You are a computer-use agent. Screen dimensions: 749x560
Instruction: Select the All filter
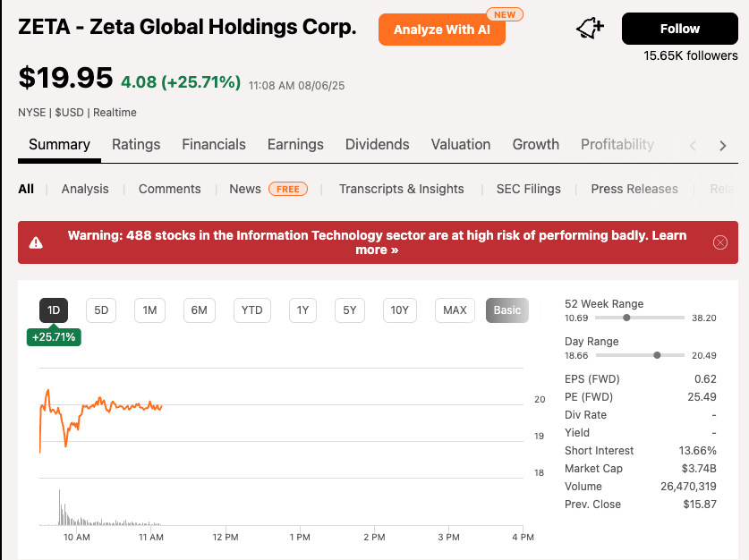pos(26,189)
